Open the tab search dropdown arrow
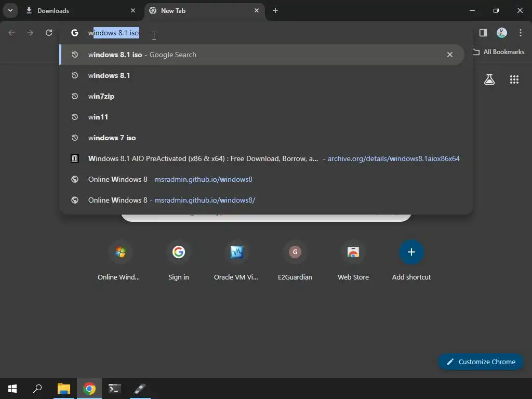The image size is (532, 399). coord(10,10)
